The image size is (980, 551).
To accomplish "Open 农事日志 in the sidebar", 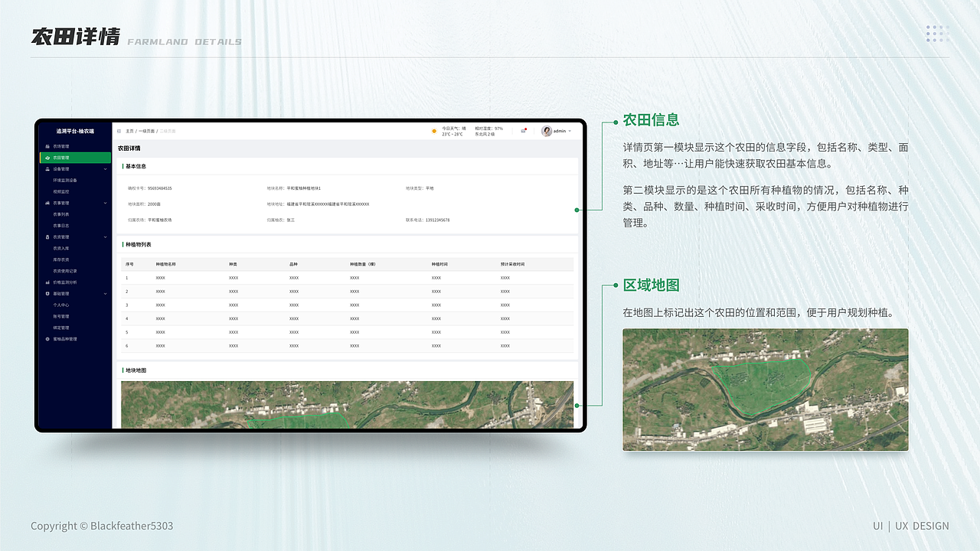I will [61, 226].
